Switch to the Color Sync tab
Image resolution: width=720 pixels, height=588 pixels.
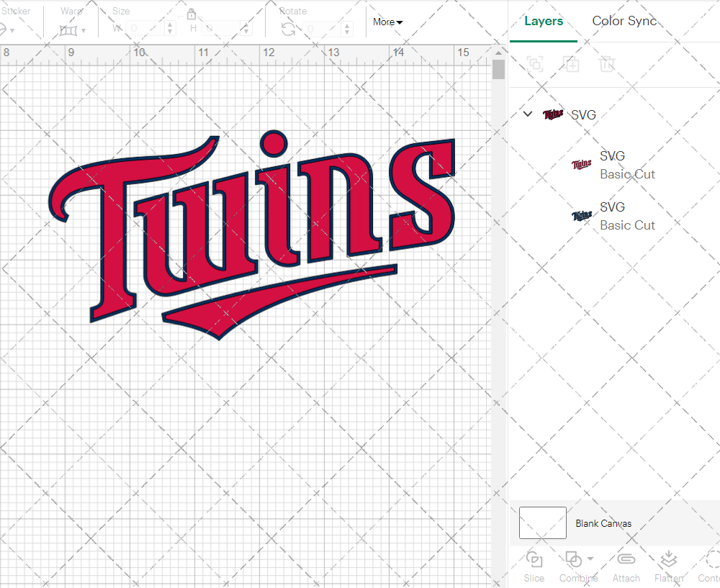click(x=624, y=21)
